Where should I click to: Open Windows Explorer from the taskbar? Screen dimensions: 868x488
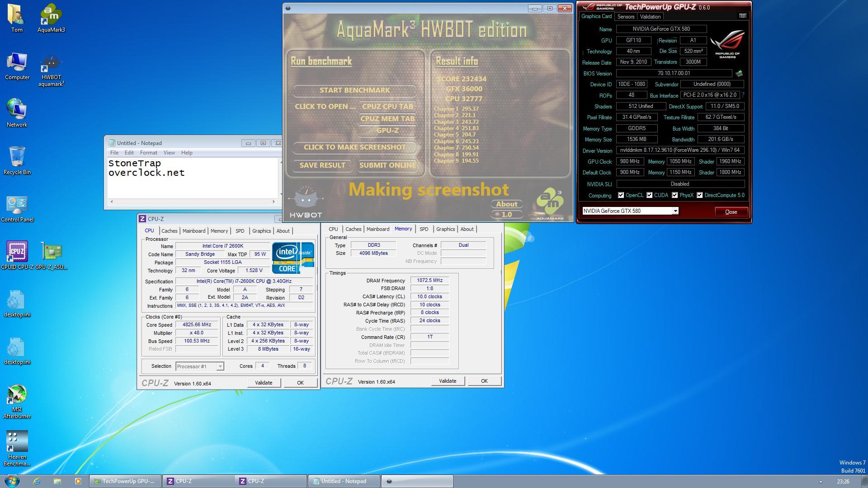click(57, 481)
